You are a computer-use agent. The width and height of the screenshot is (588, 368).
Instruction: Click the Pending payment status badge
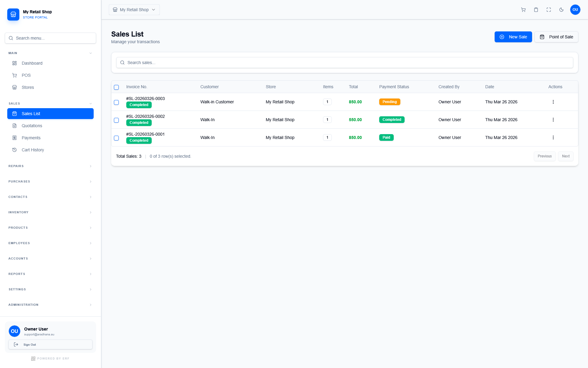click(389, 102)
